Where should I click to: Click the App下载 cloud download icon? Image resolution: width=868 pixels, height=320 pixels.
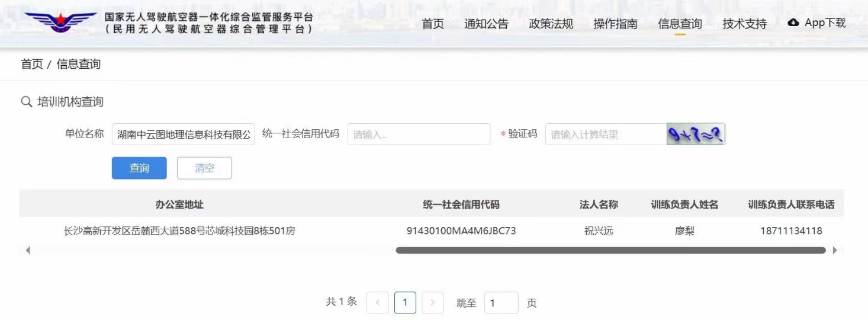pyautogui.click(x=793, y=23)
